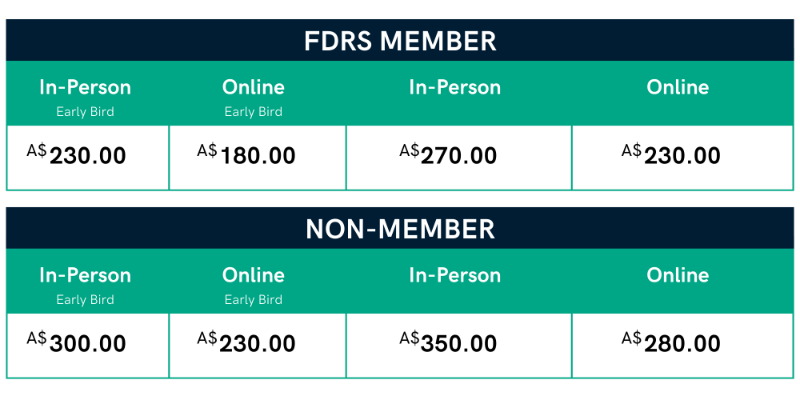Choose FDRS Member A$270.00 In-Person price
Image resolution: width=800 pixels, height=400 pixels.
pos(448,154)
